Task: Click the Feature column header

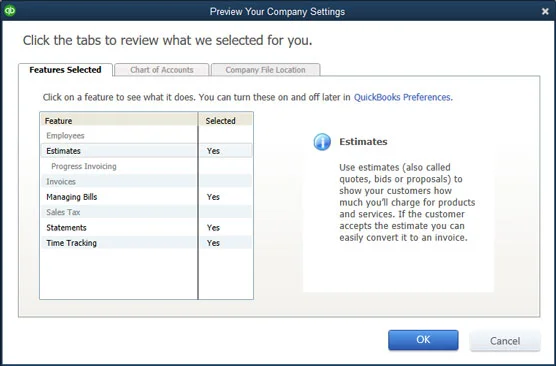Action: pyautogui.click(x=119, y=121)
